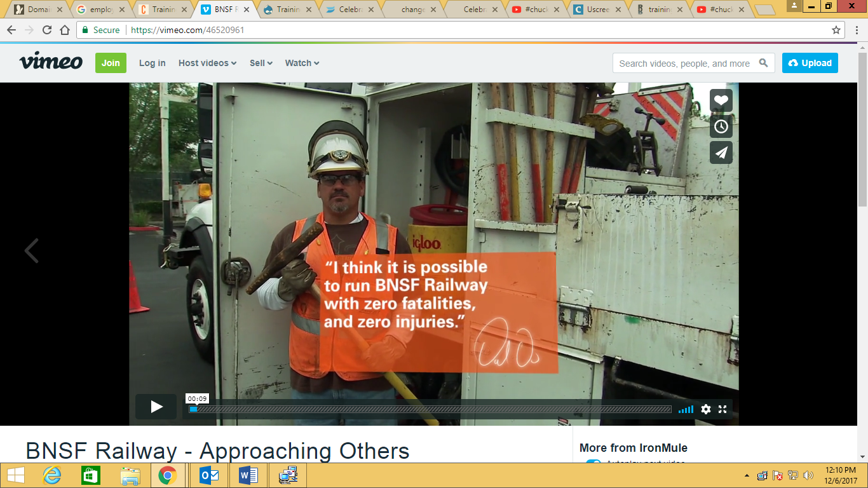Like the video with the heart icon

pos(721,100)
